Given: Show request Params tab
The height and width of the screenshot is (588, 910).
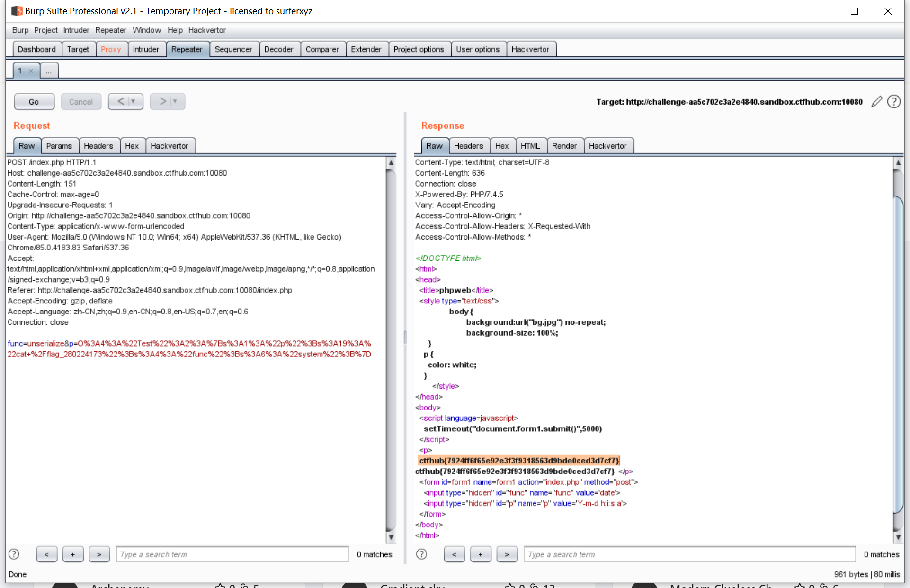Looking at the screenshot, I should [x=59, y=146].
